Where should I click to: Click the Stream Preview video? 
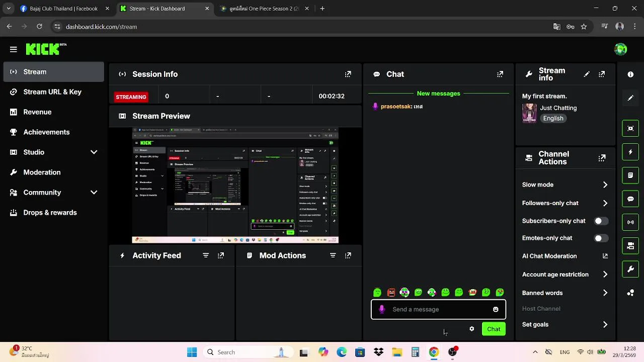[235, 185]
